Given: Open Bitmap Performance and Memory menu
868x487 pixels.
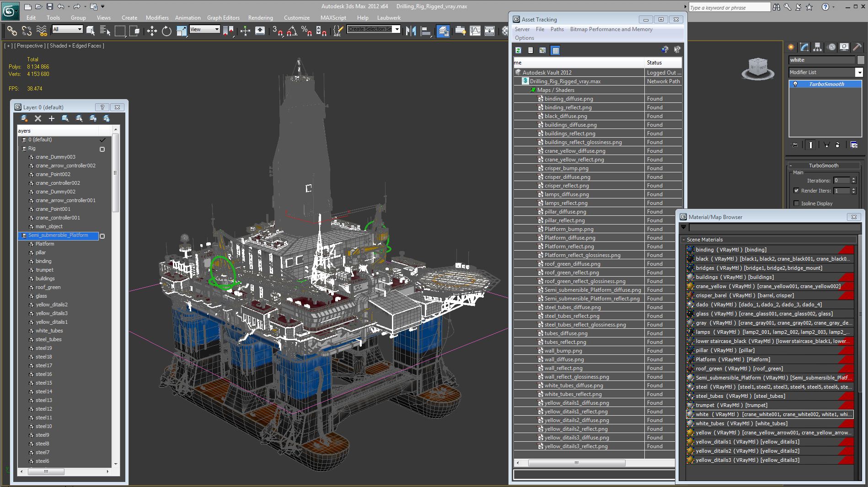Looking at the screenshot, I should tap(611, 29).
